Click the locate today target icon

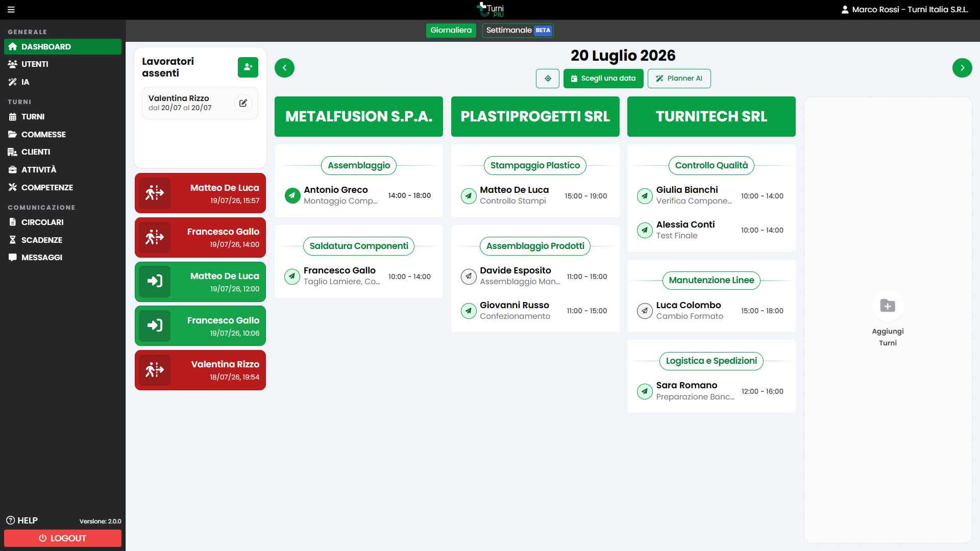pyautogui.click(x=548, y=79)
